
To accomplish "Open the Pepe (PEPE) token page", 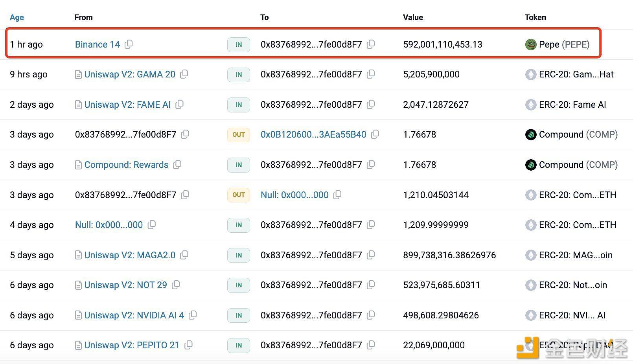I will (564, 44).
